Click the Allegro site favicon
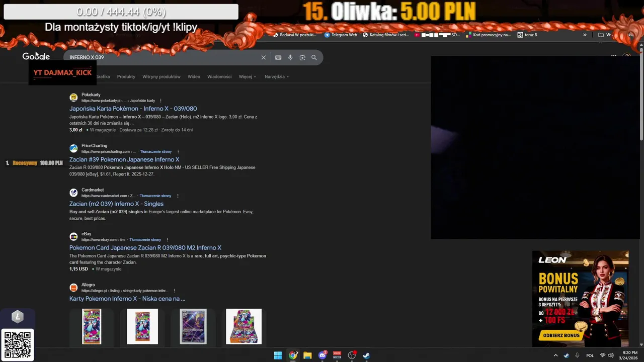The height and width of the screenshot is (362, 644). [x=73, y=288]
